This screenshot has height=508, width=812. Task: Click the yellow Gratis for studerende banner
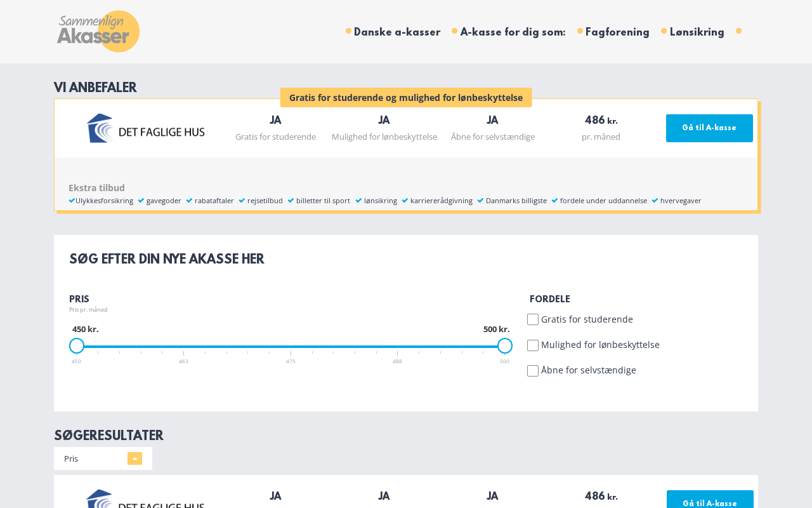406,98
